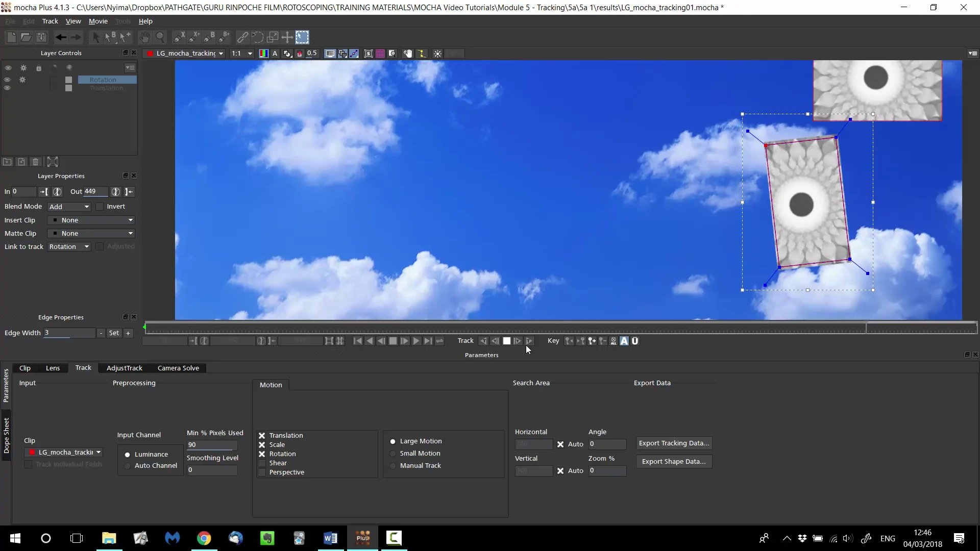The height and width of the screenshot is (551, 980).
Task: Click the Save project icon
Action: point(41,37)
